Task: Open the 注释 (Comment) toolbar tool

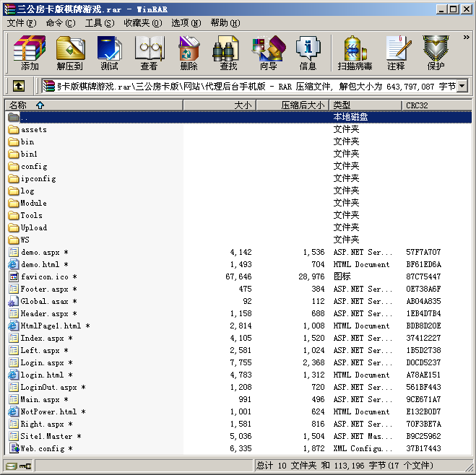Action: (396, 53)
